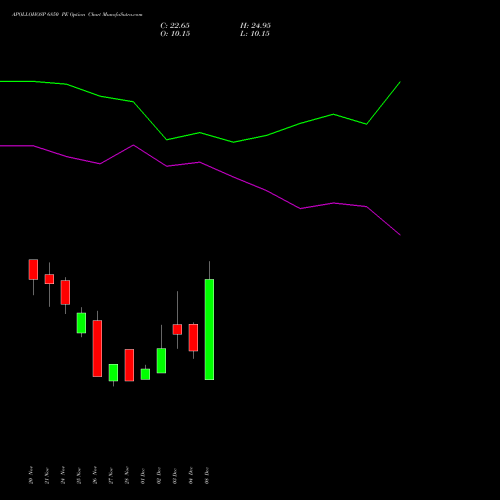Screen dimensions: 500x500
Task: Click the 04 Dec date label
Action: [x=191, y=475]
